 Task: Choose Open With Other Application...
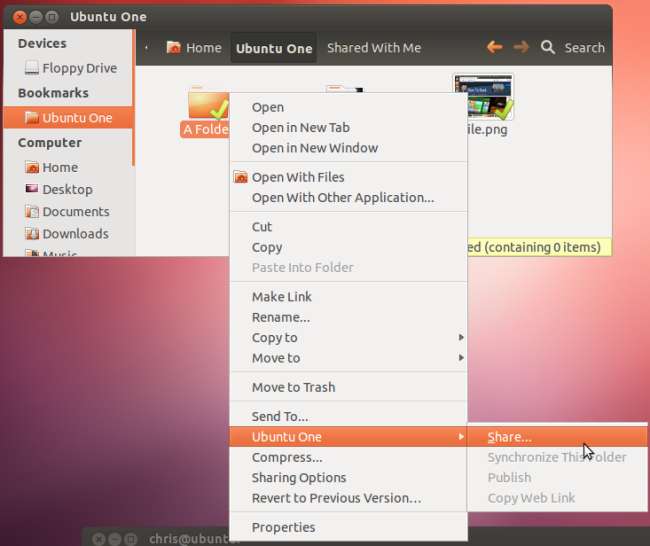tap(348, 197)
